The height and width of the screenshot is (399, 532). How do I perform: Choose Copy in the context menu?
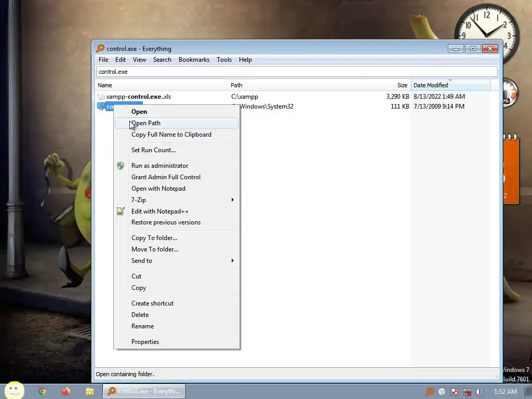177,288
